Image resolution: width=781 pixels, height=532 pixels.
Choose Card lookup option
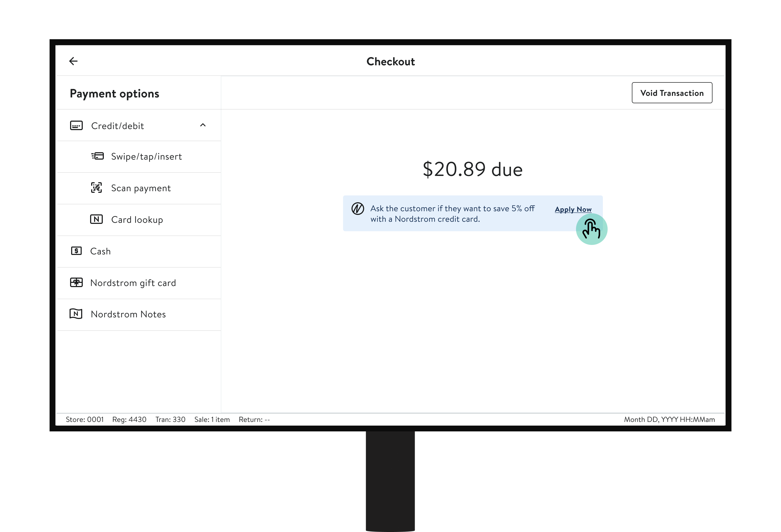[139, 220]
